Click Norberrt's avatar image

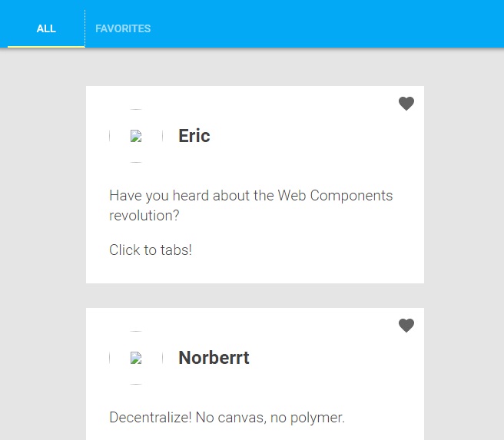click(x=136, y=358)
